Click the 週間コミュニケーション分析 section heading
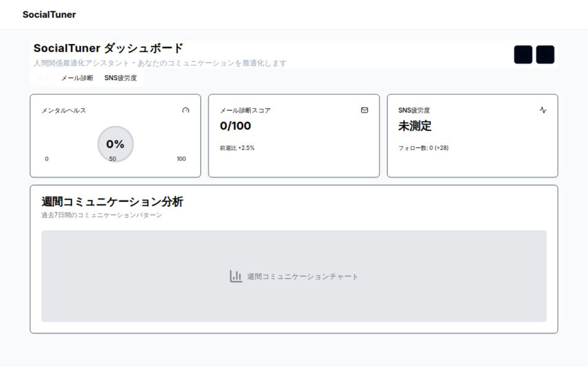This screenshot has width=588, height=367. pyautogui.click(x=112, y=202)
